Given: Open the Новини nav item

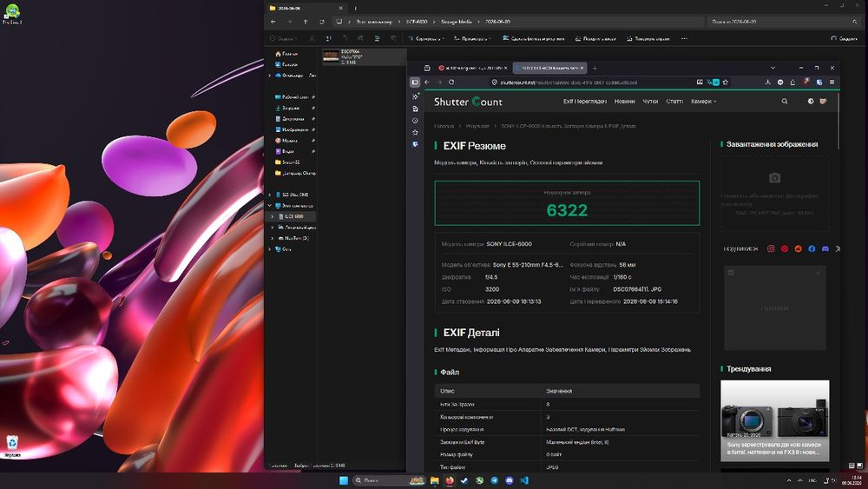Looking at the screenshot, I should click(x=624, y=102).
